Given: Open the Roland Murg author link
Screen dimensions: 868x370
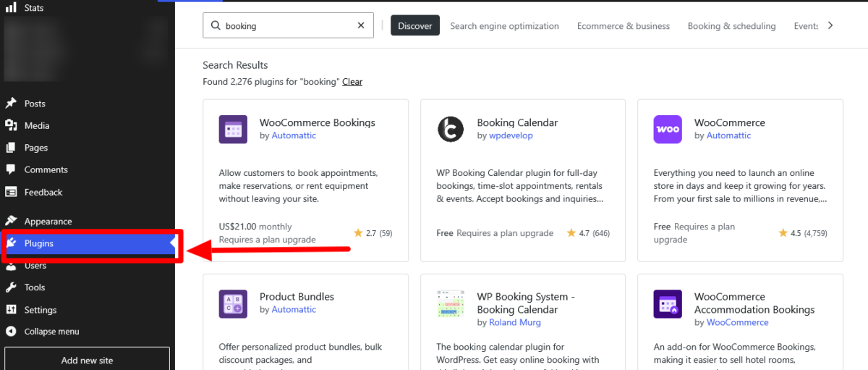Looking at the screenshot, I should point(515,322).
